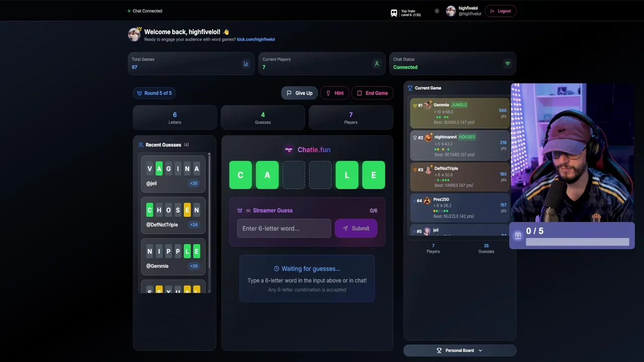Click the train icon beside Top Train
Image resolution: width=644 pixels, height=362 pixels.
click(x=394, y=13)
